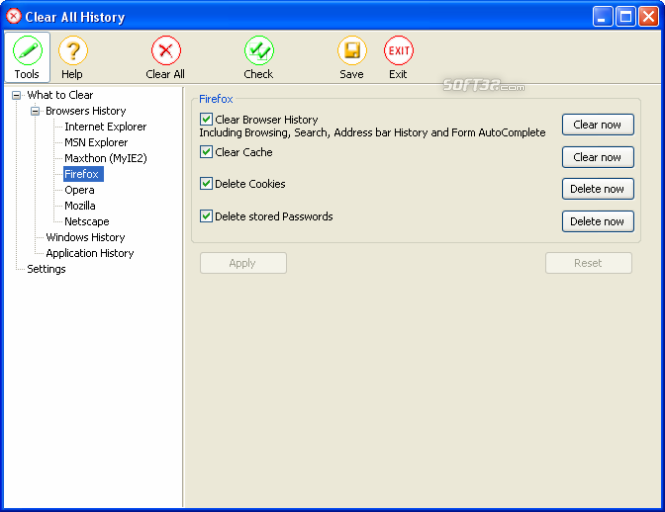Viewport: 665px width, 512px height.
Task: Click Clear now beside Clear Cache
Action: click(598, 157)
